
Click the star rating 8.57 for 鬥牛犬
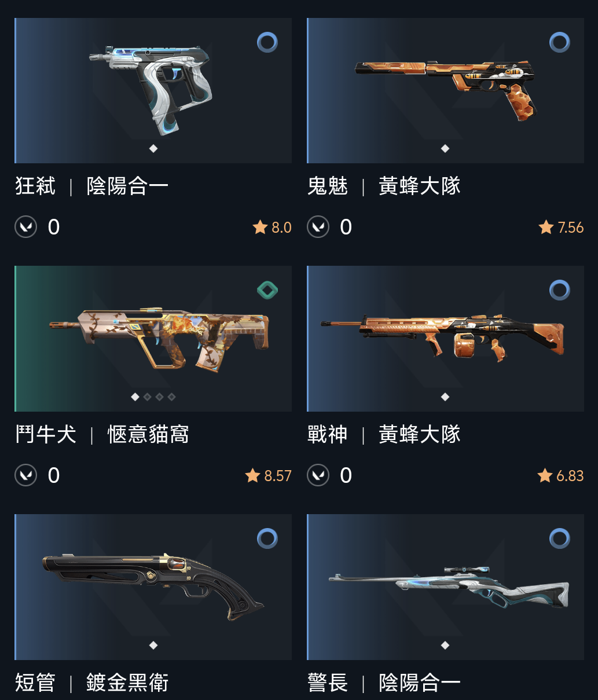pyautogui.click(x=269, y=476)
